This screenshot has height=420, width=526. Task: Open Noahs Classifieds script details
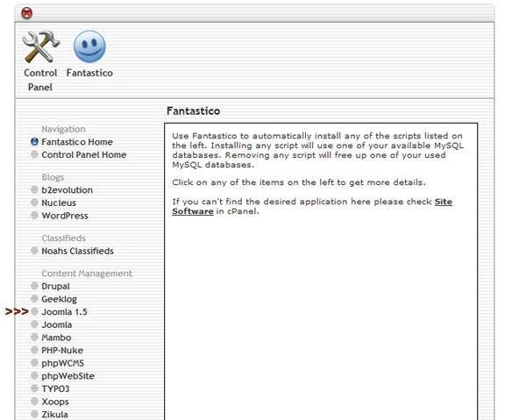click(x=77, y=251)
